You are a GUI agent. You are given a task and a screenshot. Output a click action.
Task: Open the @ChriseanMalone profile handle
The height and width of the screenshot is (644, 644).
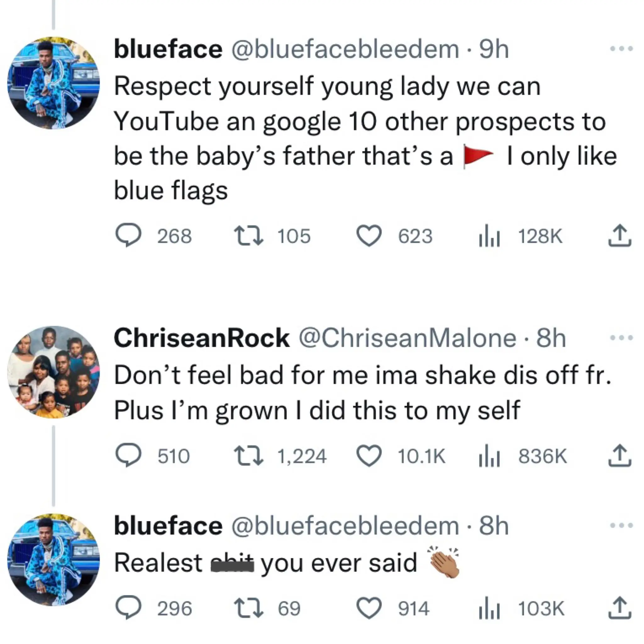(407, 338)
